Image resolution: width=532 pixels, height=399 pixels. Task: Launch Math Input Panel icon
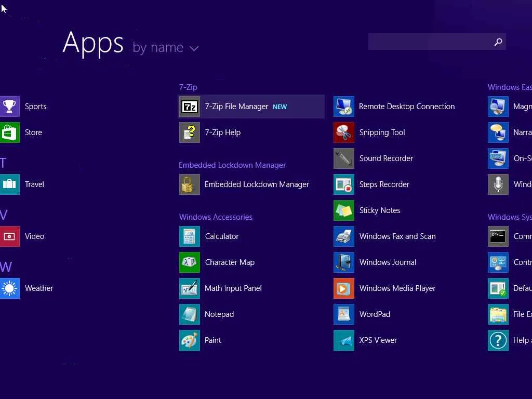coord(189,288)
